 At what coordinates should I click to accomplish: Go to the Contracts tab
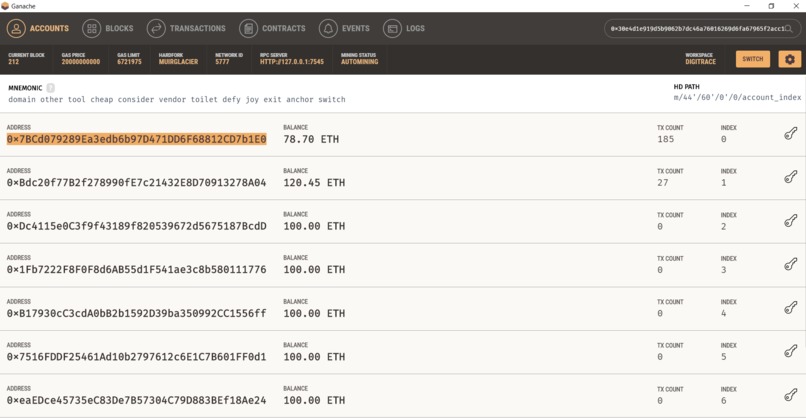[272, 28]
